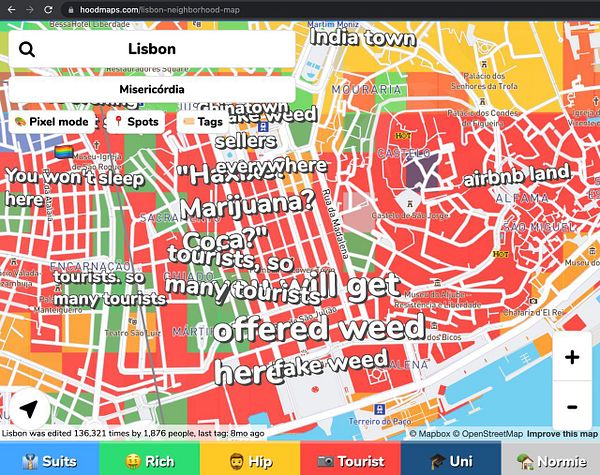
Task: Reload the browser page
Action: click(x=48, y=10)
